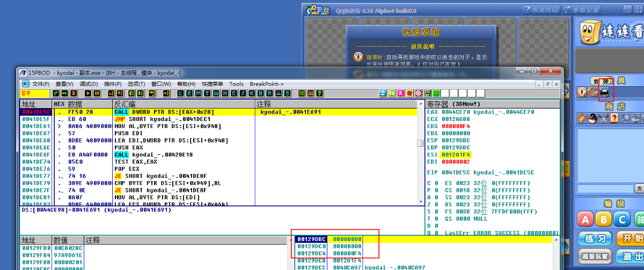
Task: Open References window with R icon
Action: point(269,93)
